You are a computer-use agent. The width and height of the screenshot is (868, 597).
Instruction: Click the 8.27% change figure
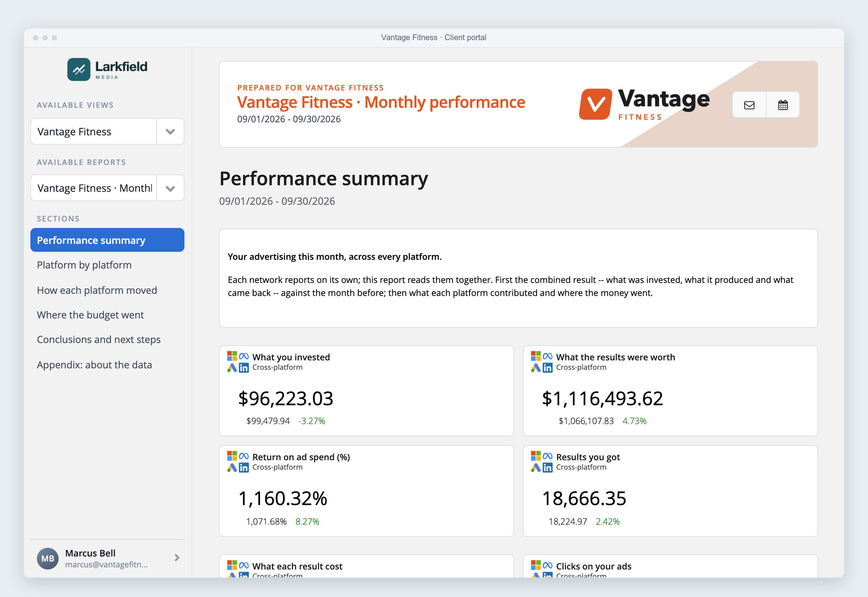pos(307,521)
